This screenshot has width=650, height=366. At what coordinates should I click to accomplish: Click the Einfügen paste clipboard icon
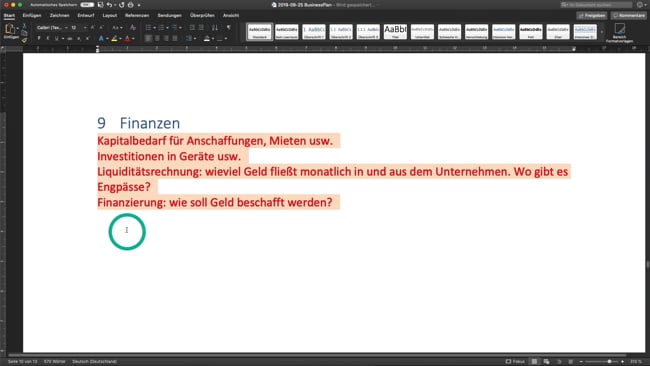click(10, 29)
